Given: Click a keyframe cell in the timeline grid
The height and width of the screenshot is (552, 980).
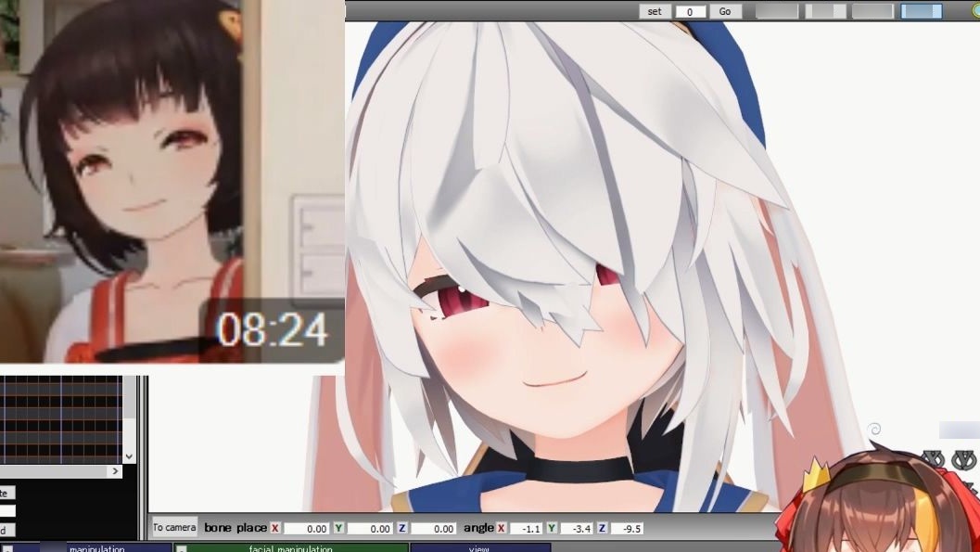Looking at the screenshot, I should click(62, 418).
